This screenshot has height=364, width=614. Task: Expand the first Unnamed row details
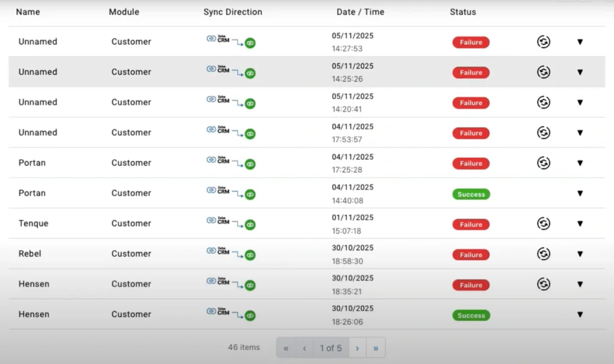coord(580,42)
